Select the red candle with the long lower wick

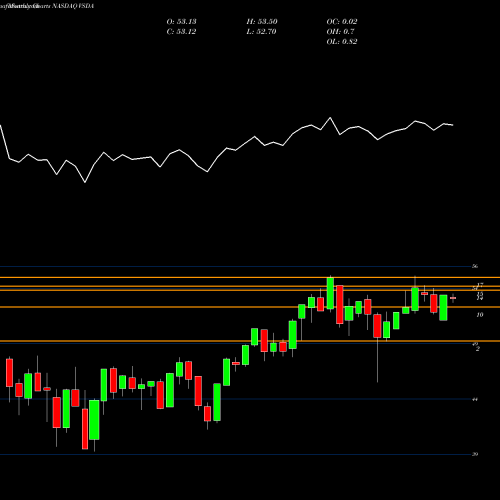point(377,326)
